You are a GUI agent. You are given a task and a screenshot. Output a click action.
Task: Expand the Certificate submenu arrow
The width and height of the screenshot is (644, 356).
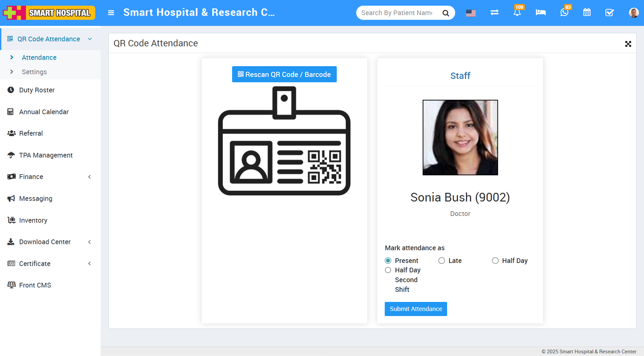pyautogui.click(x=90, y=264)
